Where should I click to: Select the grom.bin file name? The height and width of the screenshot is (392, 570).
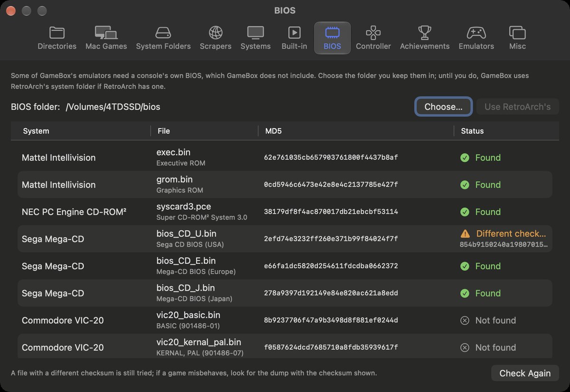tap(174, 179)
